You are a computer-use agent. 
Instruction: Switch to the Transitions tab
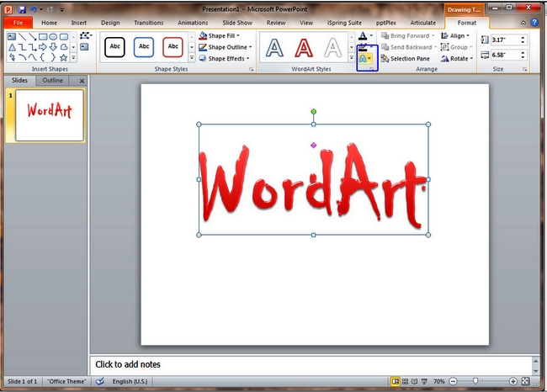pos(148,23)
